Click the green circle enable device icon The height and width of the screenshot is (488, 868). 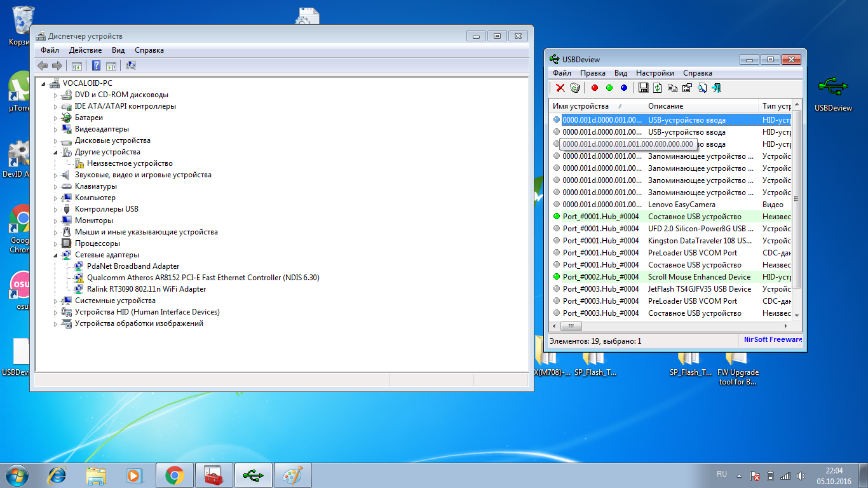point(609,88)
